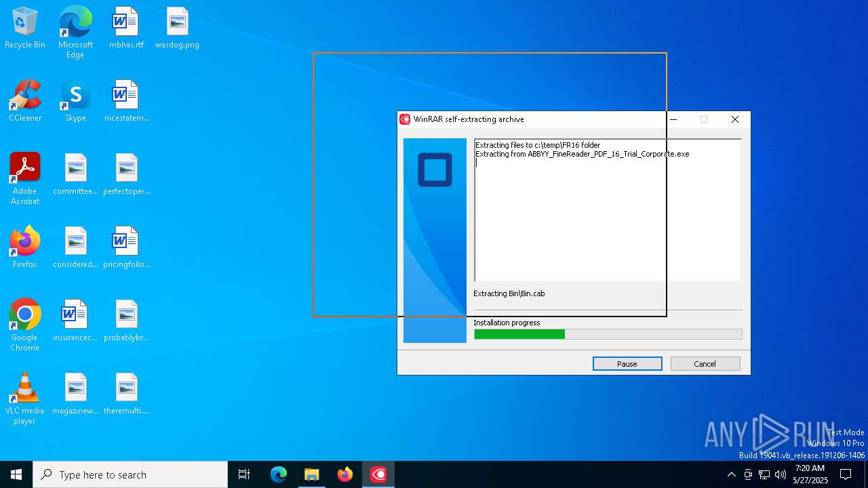
Task: Cancel the WinRAR extraction
Action: coord(705,364)
